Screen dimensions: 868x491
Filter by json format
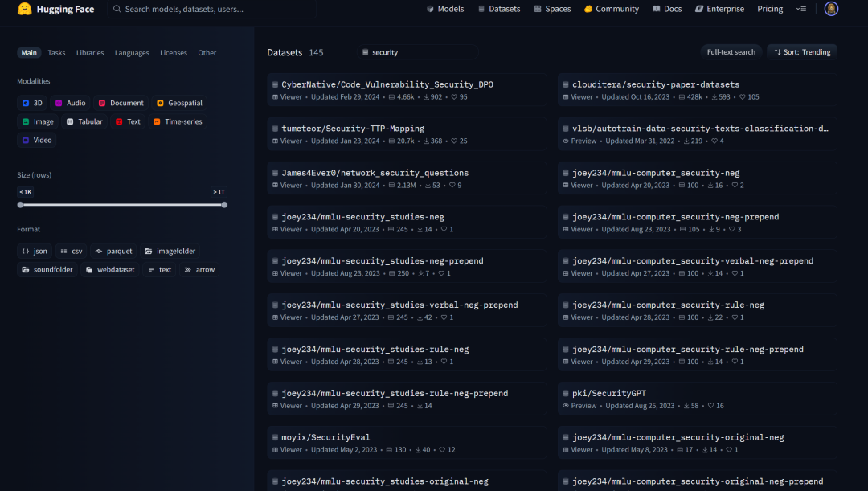(35, 252)
